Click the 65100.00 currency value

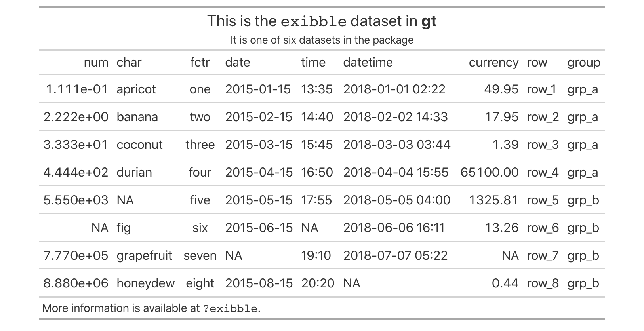[x=489, y=172]
